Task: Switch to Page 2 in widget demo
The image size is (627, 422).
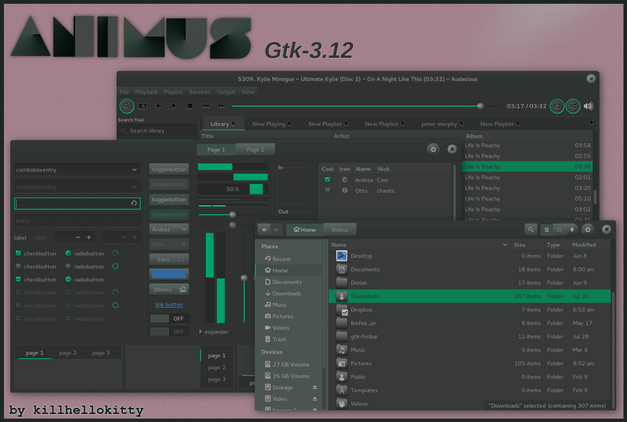Action: 255,150
